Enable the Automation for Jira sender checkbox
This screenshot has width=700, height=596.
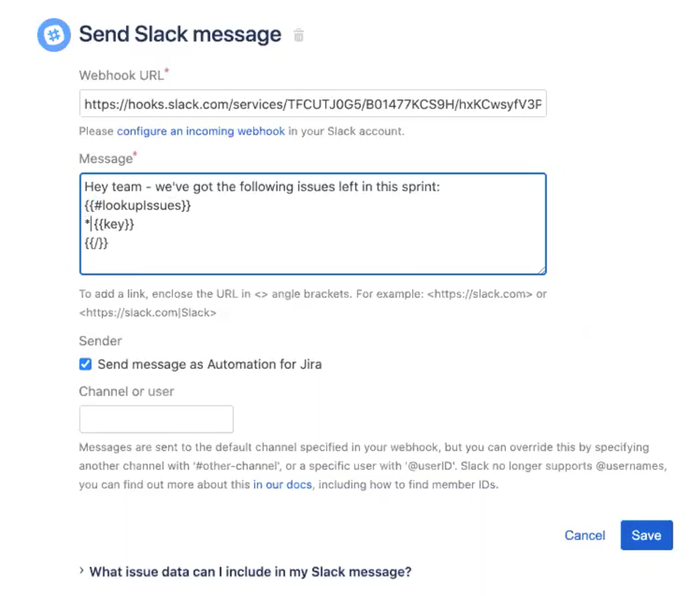point(85,364)
